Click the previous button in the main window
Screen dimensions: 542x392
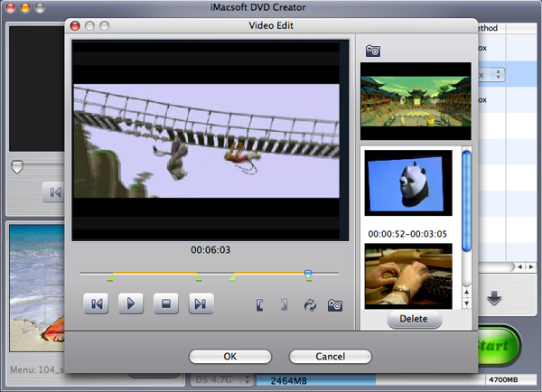pos(53,192)
